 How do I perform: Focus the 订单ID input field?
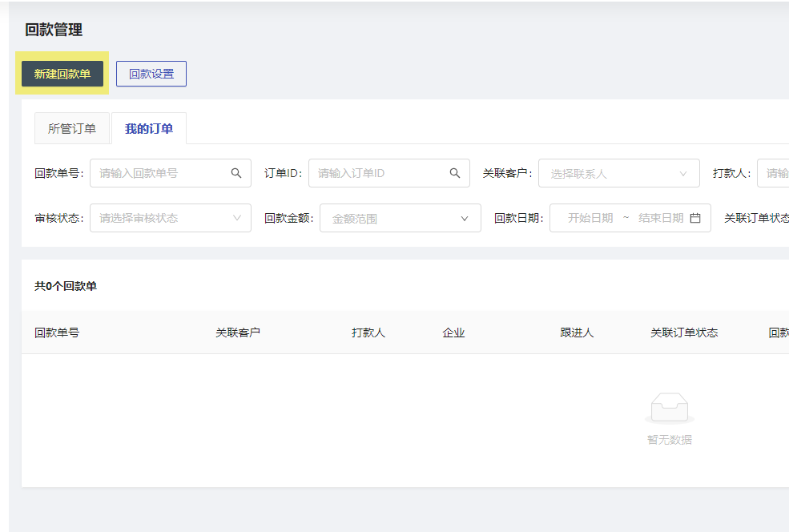pos(389,173)
